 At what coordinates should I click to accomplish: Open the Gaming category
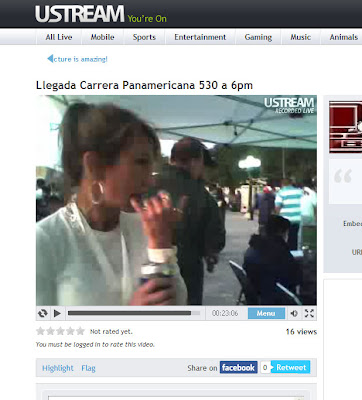(x=258, y=37)
